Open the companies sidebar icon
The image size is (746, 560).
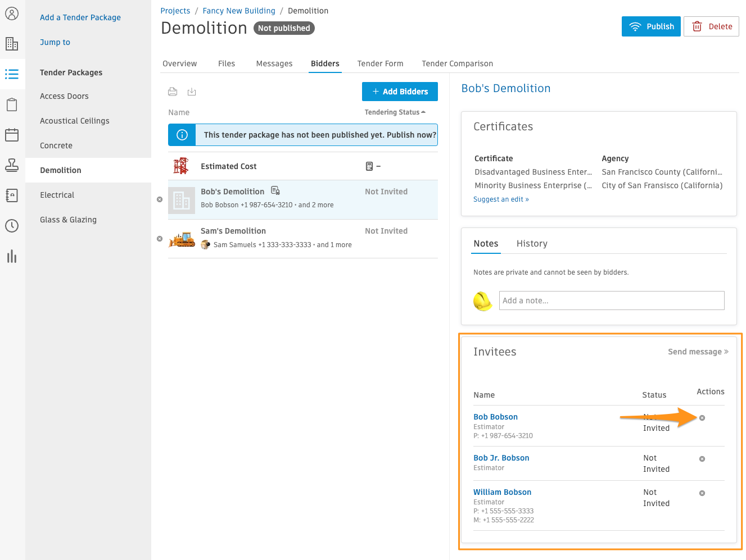pyautogui.click(x=12, y=44)
